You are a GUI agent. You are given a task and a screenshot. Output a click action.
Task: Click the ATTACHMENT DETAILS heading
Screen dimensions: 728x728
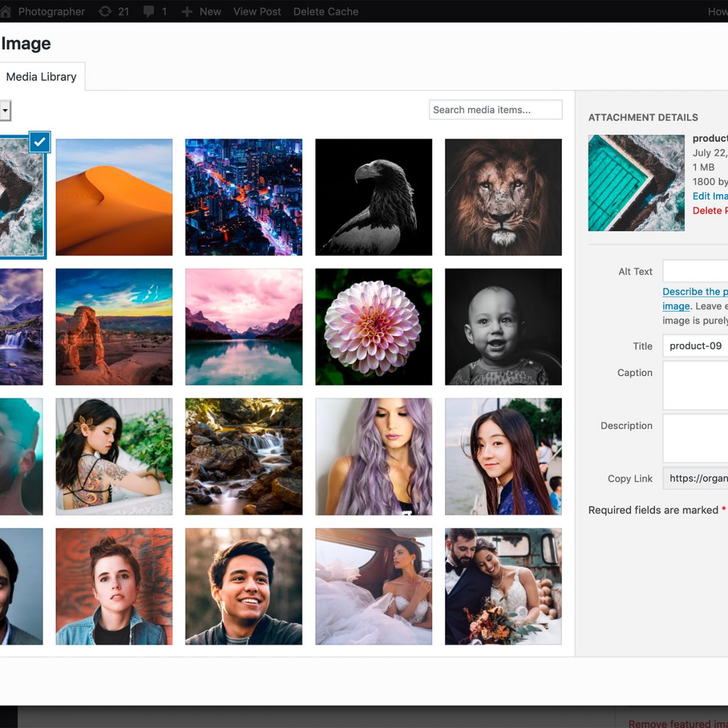643,118
